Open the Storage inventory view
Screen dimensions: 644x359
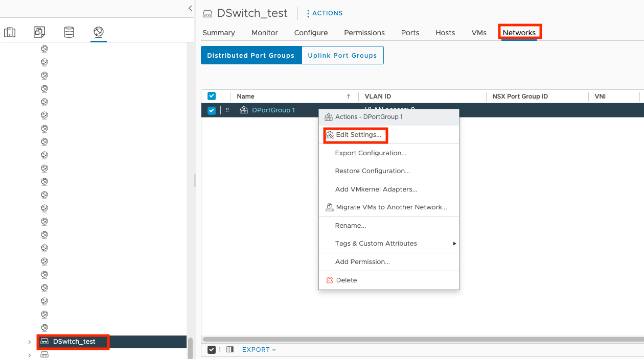pyautogui.click(x=69, y=32)
